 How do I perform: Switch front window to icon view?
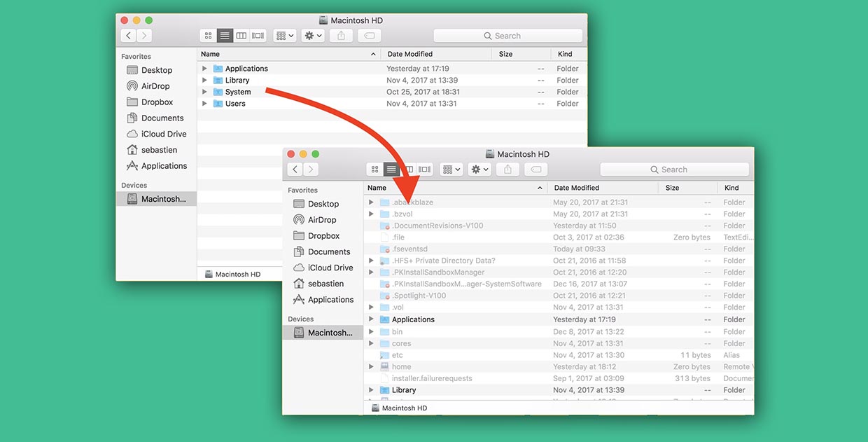[x=374, y=170]
